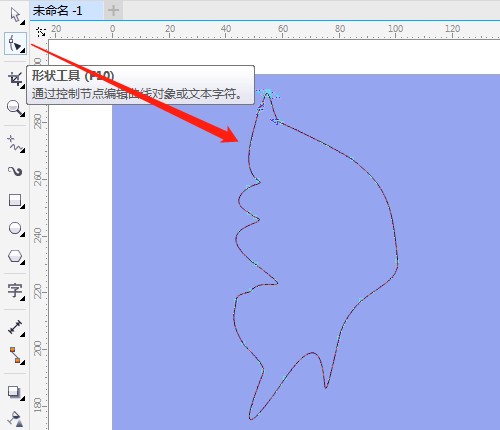Viewport: 500px width, 430px height.
Task: Select the Shape tool (F10)
Action: click(15, 44)
